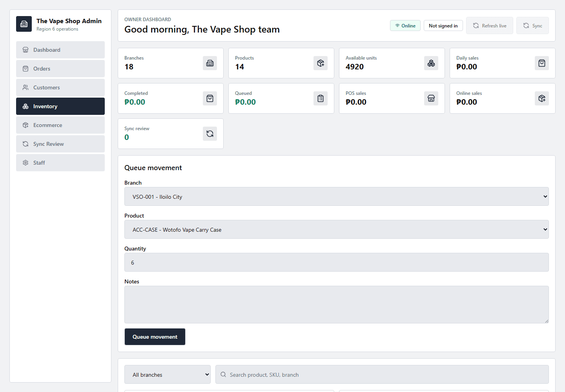Click the Products count 14
Image resolution: width=565 pixels, height=392 pixels.
(x=240, y=67)
